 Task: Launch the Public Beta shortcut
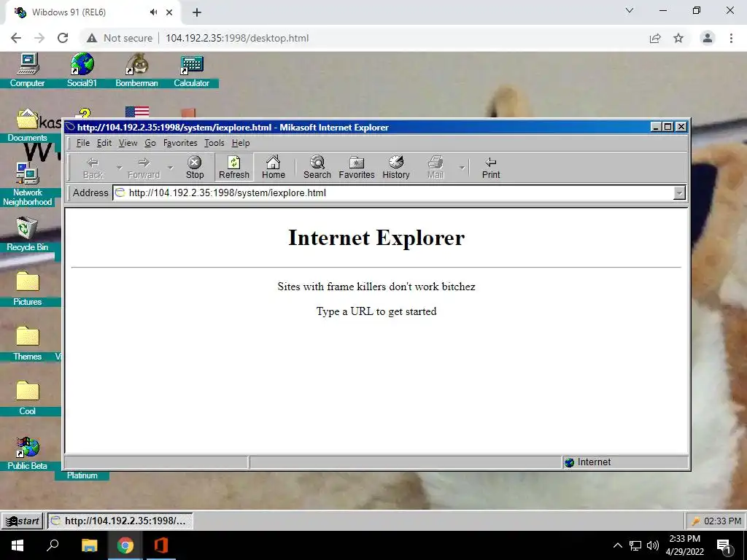(27, 454)
